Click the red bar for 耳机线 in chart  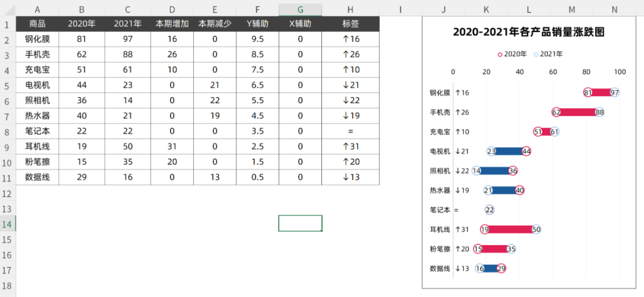[x=510, y=229]
